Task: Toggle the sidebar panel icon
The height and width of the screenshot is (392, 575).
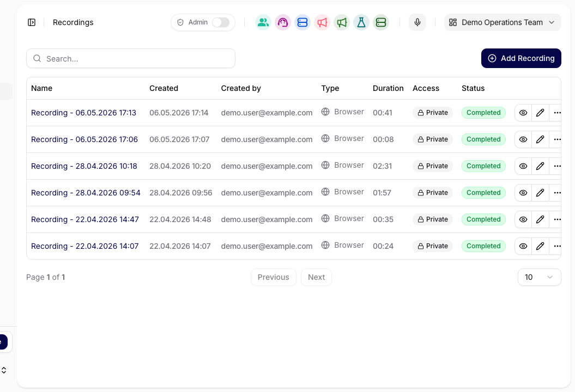Action: [x=32, y=22]
